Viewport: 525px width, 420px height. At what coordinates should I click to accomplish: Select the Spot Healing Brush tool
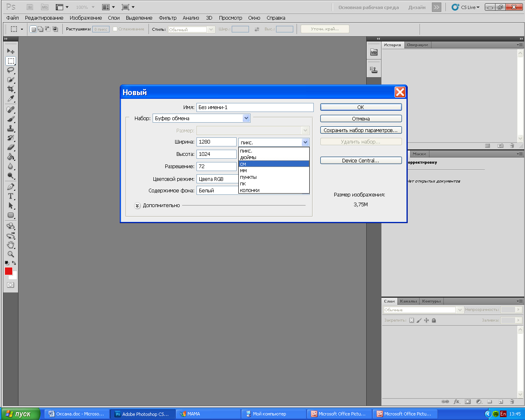[11, 110]
